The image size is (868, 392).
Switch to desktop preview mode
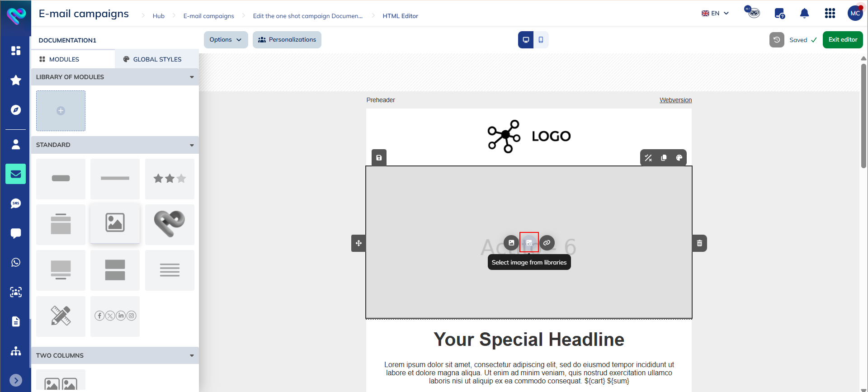click(x=526, y=40)
